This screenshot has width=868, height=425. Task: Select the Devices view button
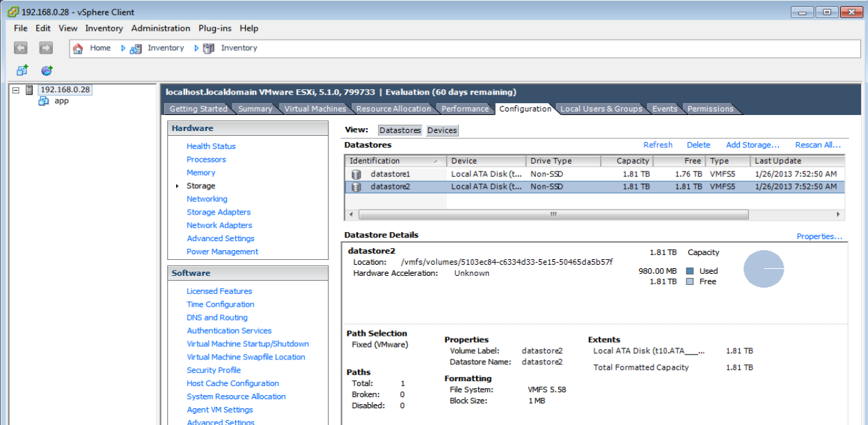pos(442,130)
